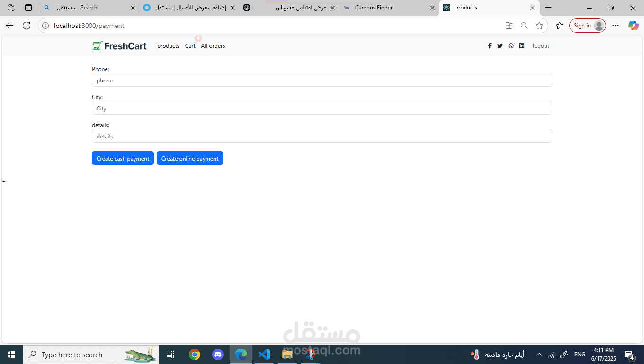Add this page to favorites star
Screen dimensions: 644x364
(x=539, y=26)
